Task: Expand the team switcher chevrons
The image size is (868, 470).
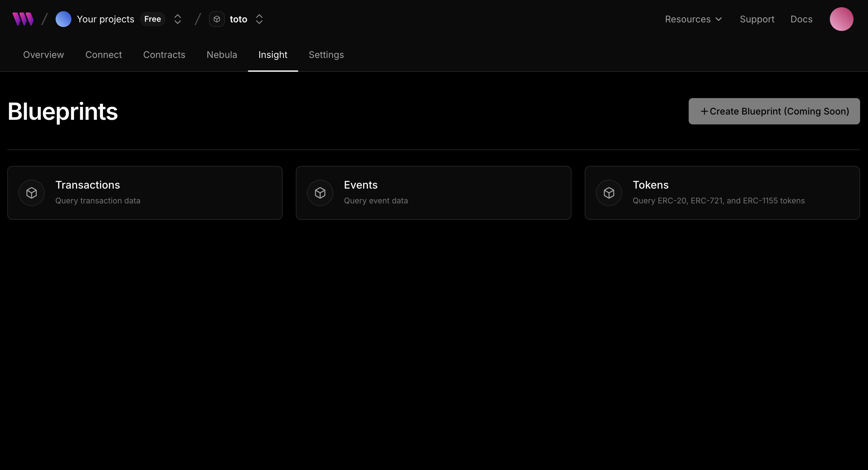Action: click(x=178, y=19)
